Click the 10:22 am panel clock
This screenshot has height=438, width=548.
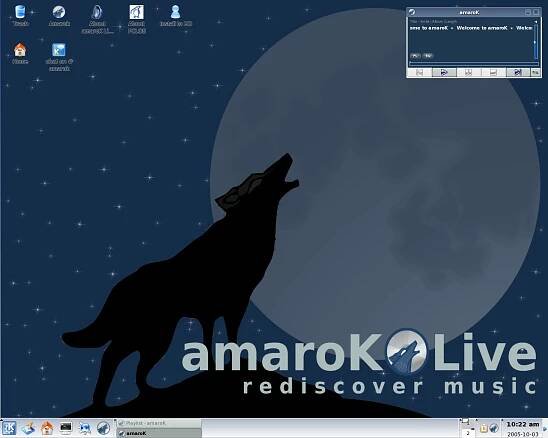click(x=523, y=424)
